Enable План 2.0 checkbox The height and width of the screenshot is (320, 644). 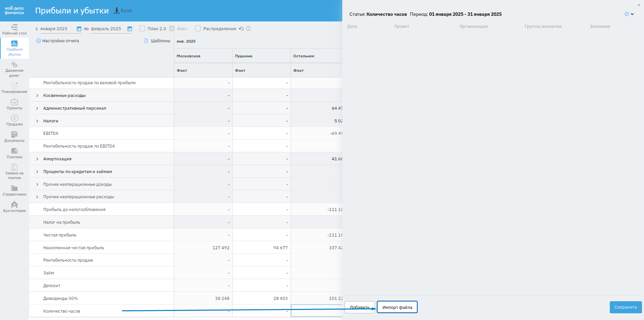tap(142, 29)
